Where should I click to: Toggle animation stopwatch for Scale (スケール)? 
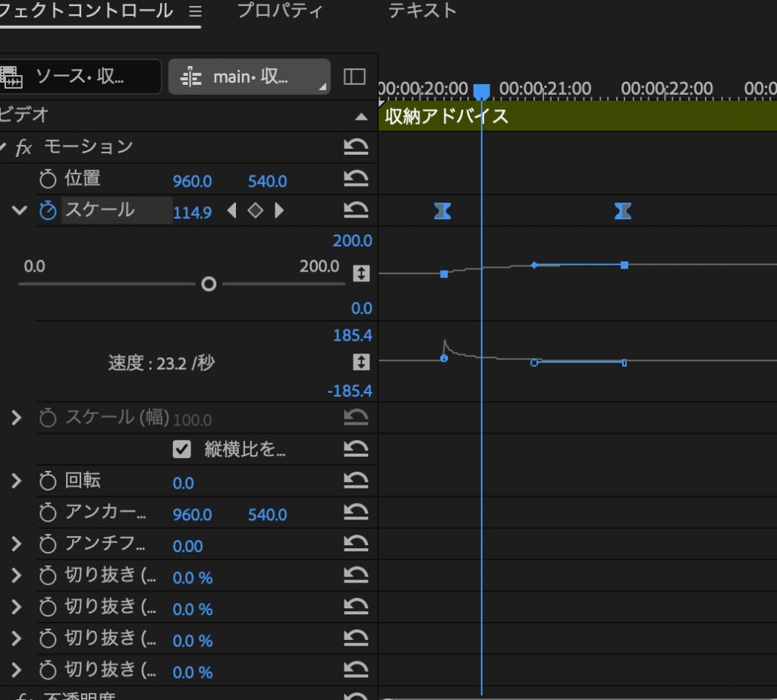[48, 211]
